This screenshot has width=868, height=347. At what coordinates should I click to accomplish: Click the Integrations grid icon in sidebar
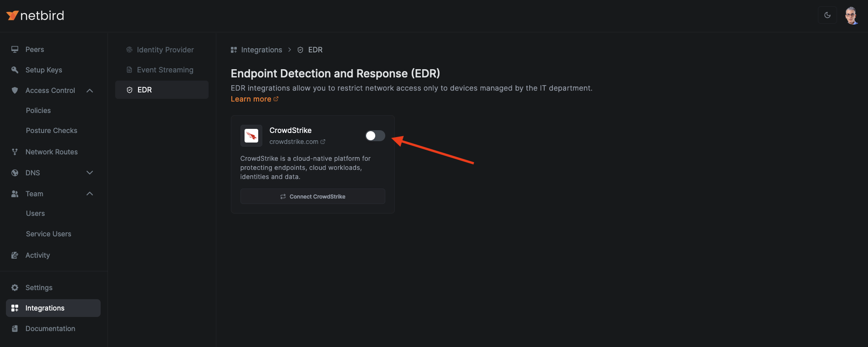pyautogui.click(x=15, y=308)
